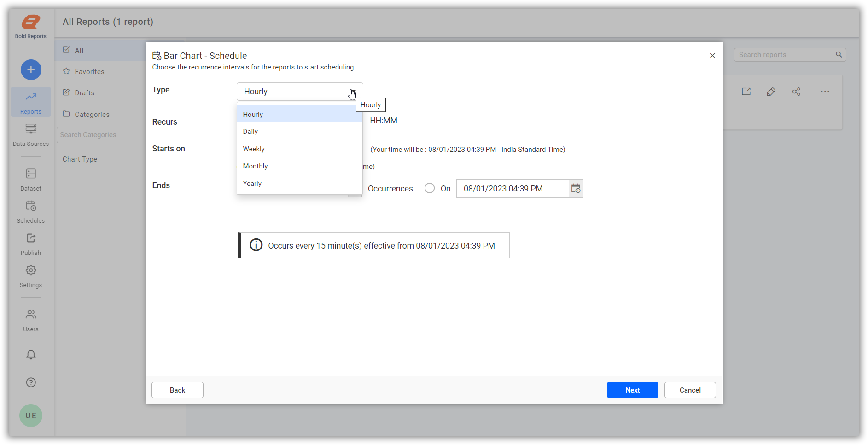Viewport: 868px width, 445px height.
Task: Open Bold Reports Settings
Action: 30,276
